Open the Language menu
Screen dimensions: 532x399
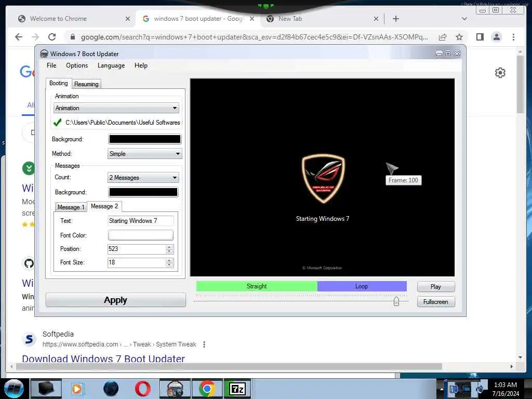pyautogui.click(x=111, y=65)
